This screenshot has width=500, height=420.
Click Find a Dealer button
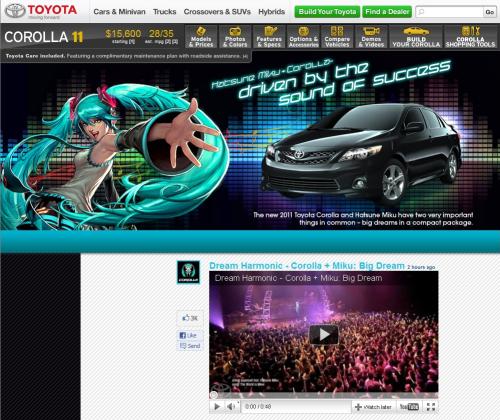pyautogui.click(x=387, y=12)
